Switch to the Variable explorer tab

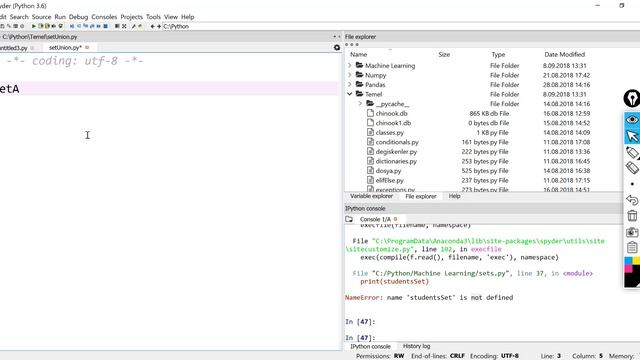click(x=371, y=196)
